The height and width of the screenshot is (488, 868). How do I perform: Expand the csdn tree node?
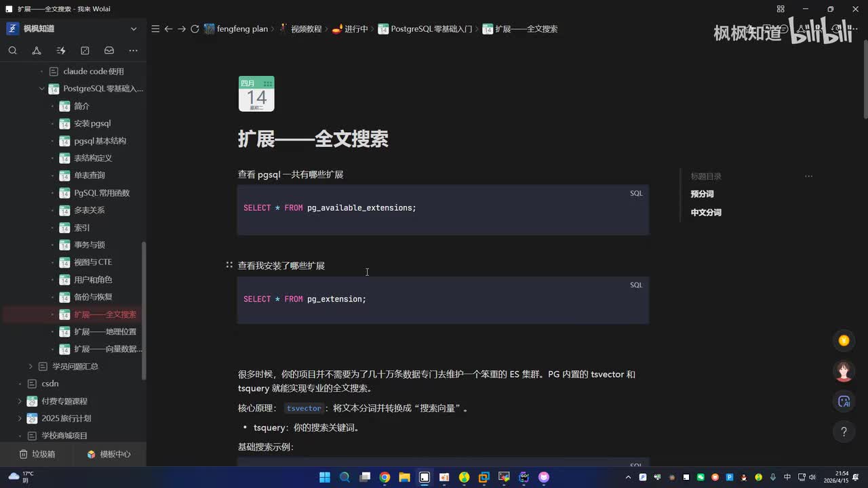coord(20,384)
